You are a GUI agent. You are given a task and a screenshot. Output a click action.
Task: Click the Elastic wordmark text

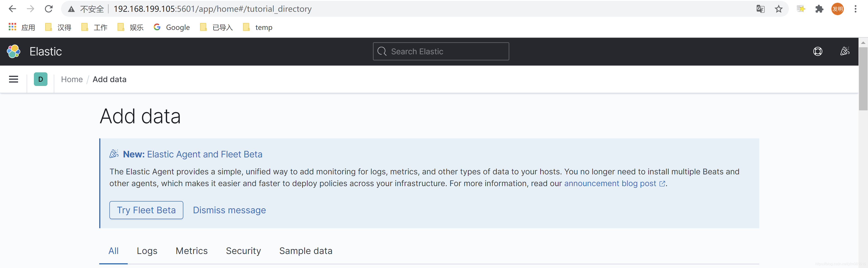[x=45, y=51]
